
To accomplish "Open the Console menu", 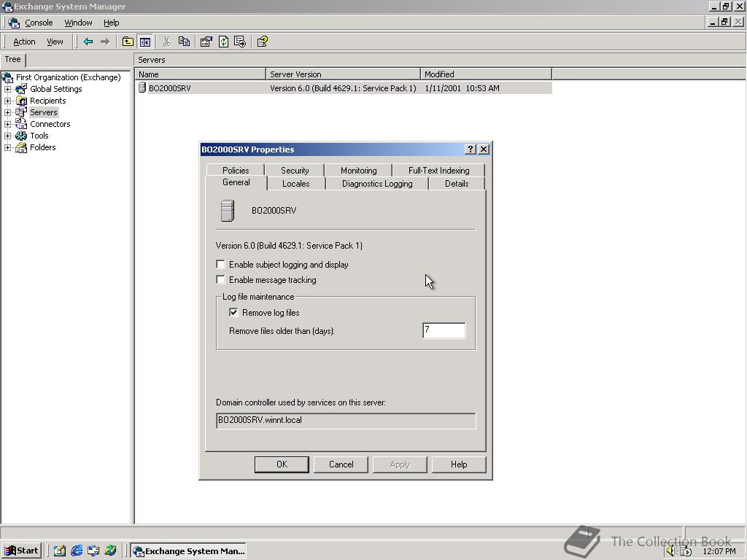I will coord(39,23).
